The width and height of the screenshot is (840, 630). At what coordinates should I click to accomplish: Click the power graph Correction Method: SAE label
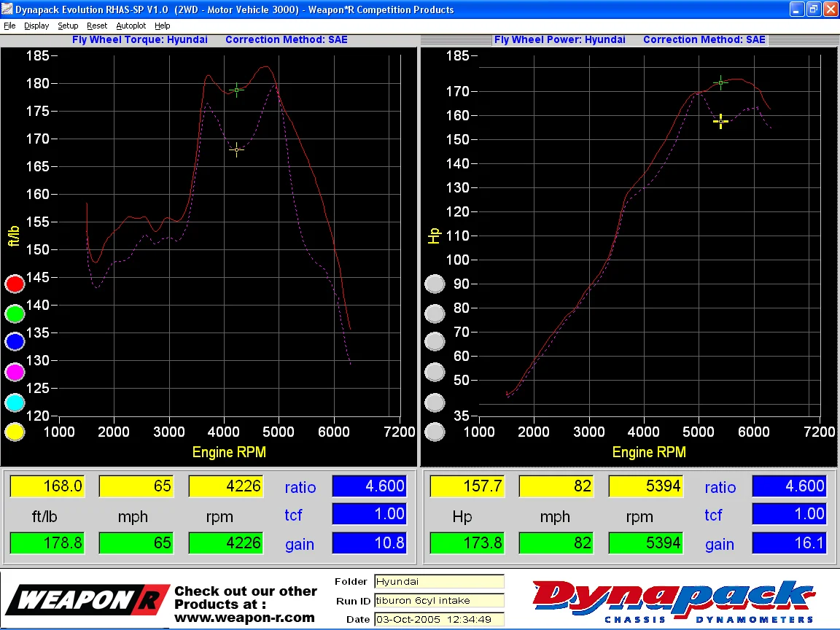pyautogui.click(x=704, y=39)
